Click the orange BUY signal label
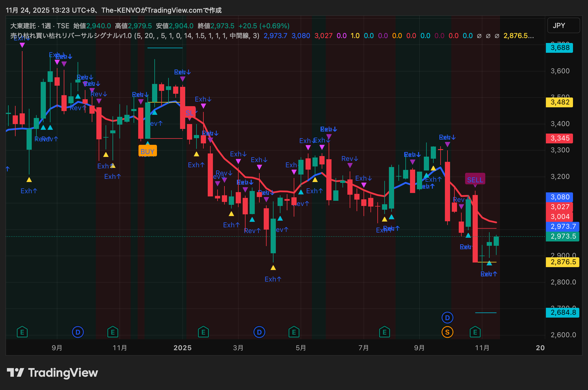588x390 pixels. point(147,151)
